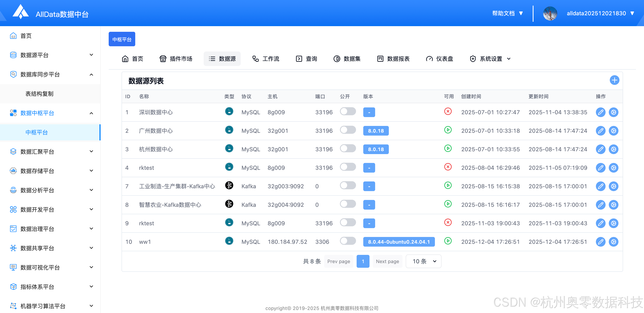The width and height of the screenshot is (644, 313).
Task: Open the 插件市场 tab
Action: point(176,59)
